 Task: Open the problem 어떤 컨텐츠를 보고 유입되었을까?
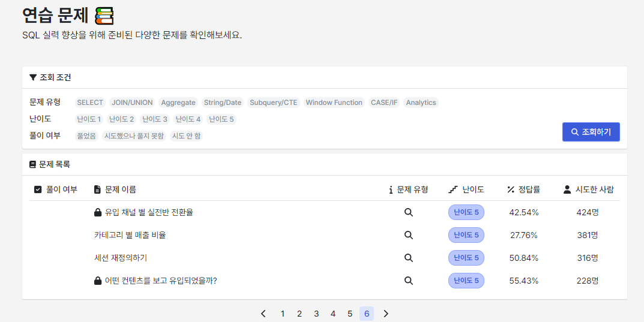(x=161, y=281)
